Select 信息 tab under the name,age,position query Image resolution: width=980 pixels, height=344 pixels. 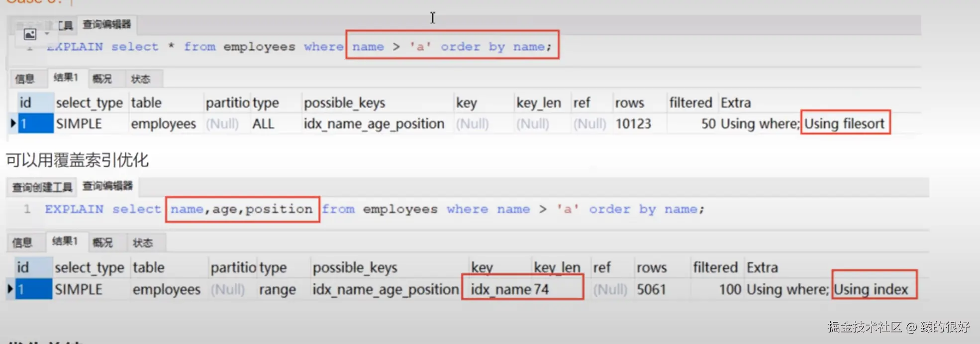click(22, 242)
